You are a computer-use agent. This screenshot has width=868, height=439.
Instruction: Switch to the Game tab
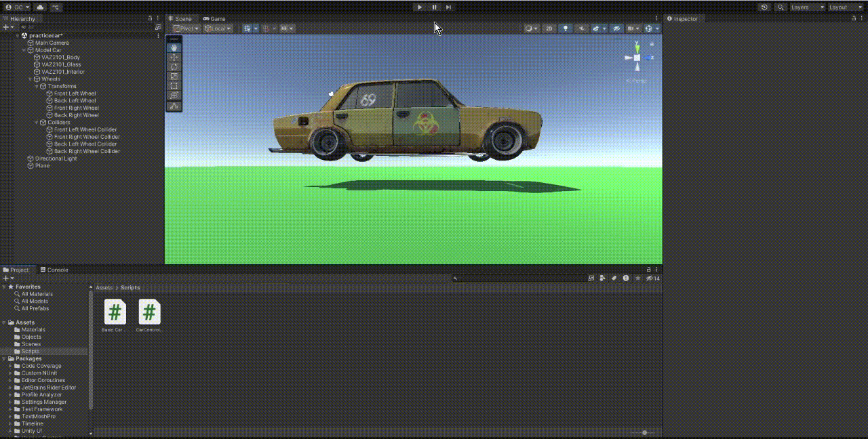[x=214, y=18]
